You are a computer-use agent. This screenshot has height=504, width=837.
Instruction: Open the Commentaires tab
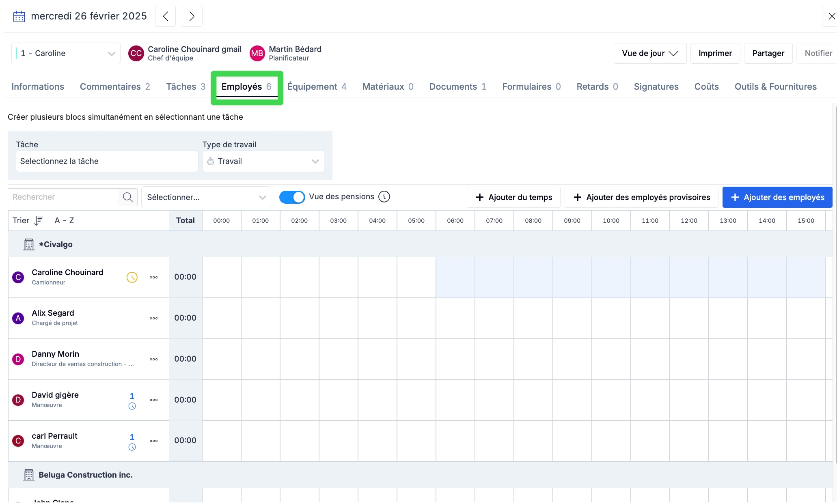click(115, 87)
